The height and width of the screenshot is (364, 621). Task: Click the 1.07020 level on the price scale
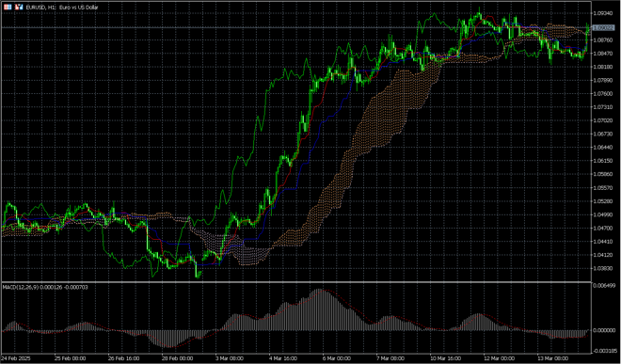[x=602, y=120]
